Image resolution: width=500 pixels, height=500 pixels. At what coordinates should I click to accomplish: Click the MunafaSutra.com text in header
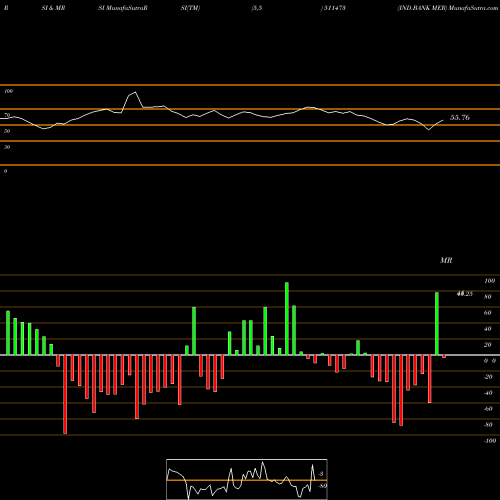click(x=474, y=8)
